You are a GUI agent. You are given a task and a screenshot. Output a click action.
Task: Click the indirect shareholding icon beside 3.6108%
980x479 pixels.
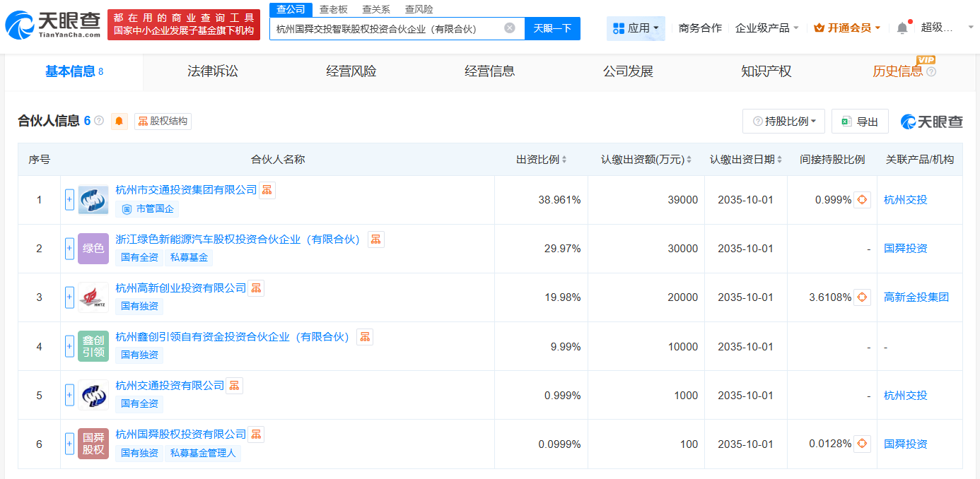[862, 297]
